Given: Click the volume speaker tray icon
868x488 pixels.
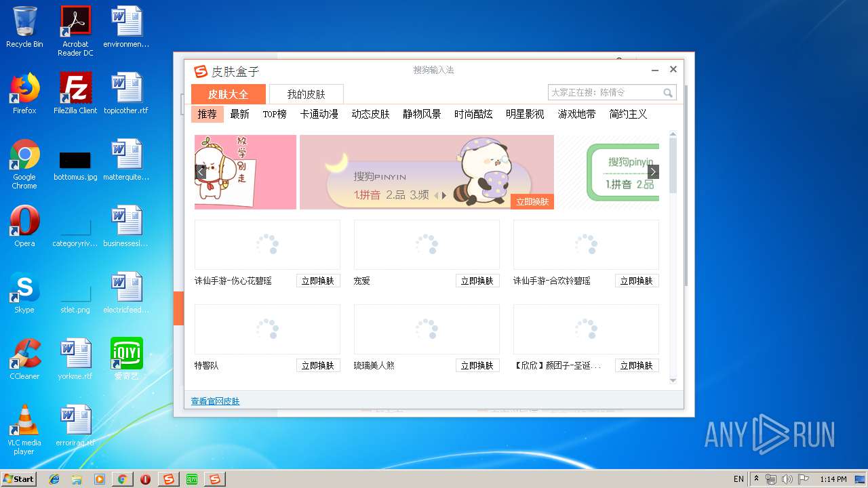Looking at the screenshot, I should click(787, 479).
